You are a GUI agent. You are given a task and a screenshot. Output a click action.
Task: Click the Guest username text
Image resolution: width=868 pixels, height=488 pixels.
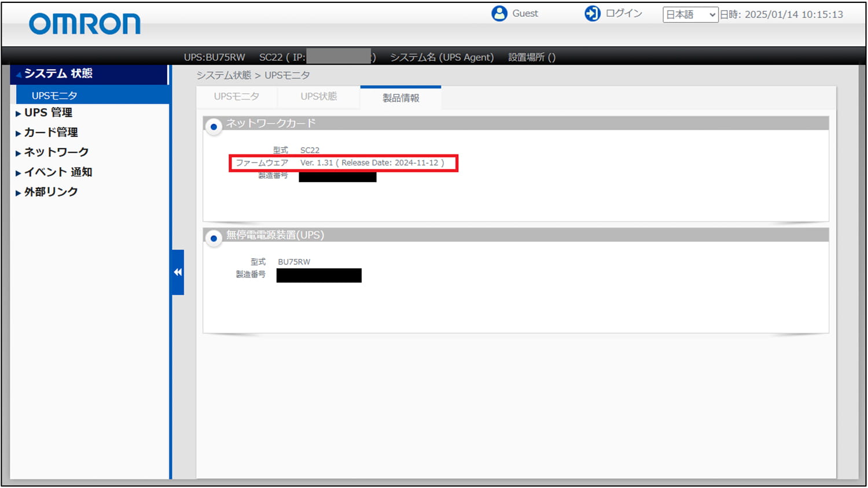(x=525, y=13)
